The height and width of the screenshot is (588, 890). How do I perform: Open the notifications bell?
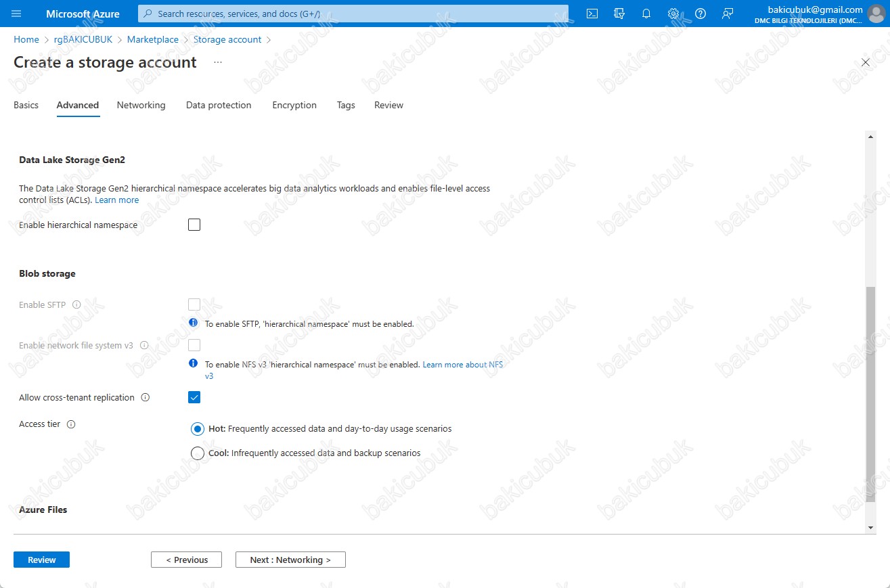click(646, 14)
